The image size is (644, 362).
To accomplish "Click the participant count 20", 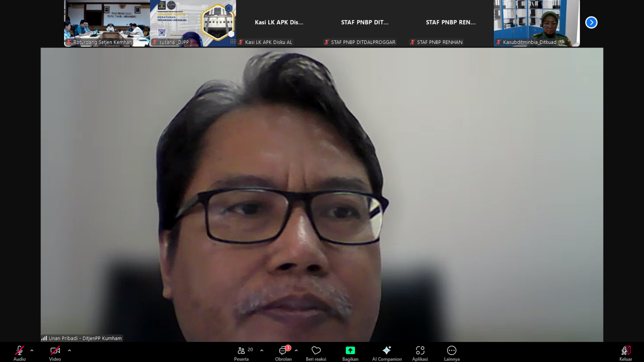I will pyautogui.click(x=250, y=350).
